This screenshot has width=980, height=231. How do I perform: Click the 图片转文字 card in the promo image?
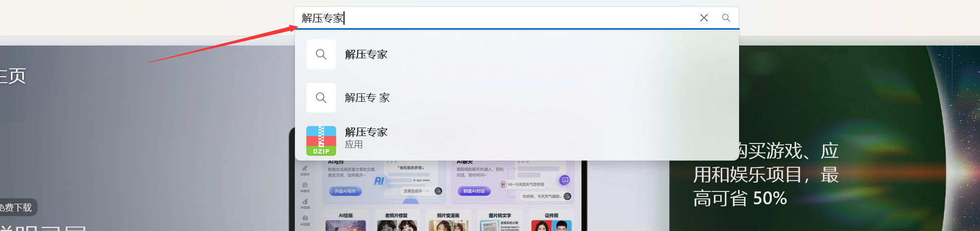[x=500, y=221]
